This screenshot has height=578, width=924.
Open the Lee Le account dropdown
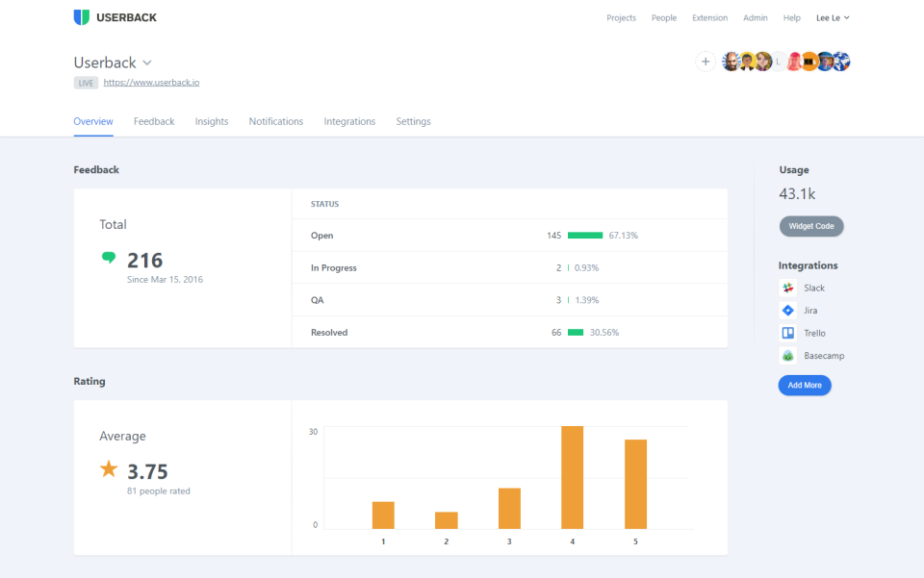pyautogui.click(x=833, y=17)
